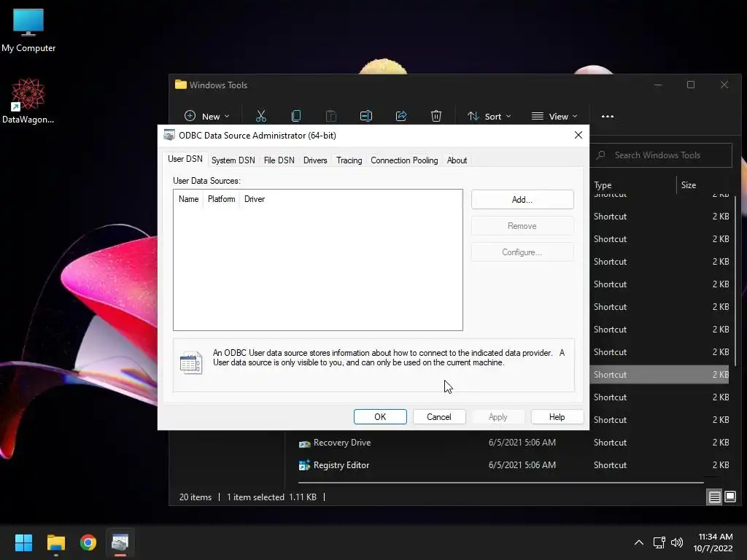
Task: Switch to the Tracing tab
Action: pos(349,160)
